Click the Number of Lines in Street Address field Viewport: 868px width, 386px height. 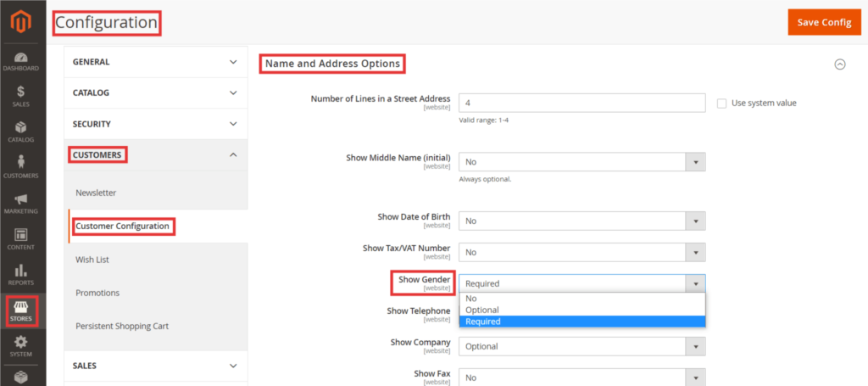pyautogui.click(x=581, y=103)
